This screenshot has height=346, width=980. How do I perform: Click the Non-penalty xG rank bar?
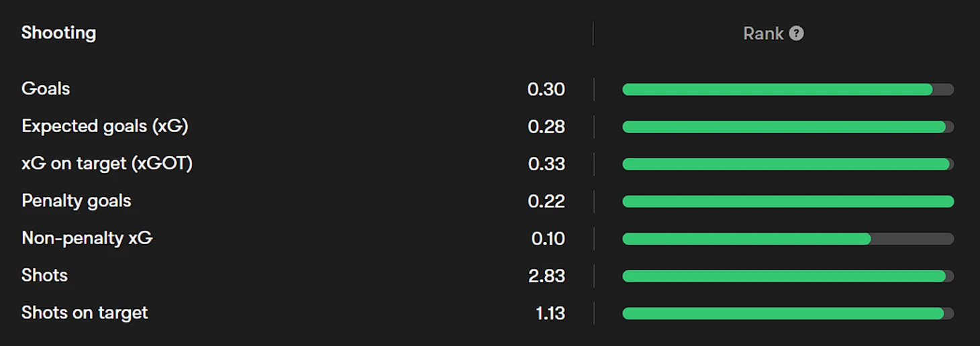pyautogui.click(x=787, y=239)
